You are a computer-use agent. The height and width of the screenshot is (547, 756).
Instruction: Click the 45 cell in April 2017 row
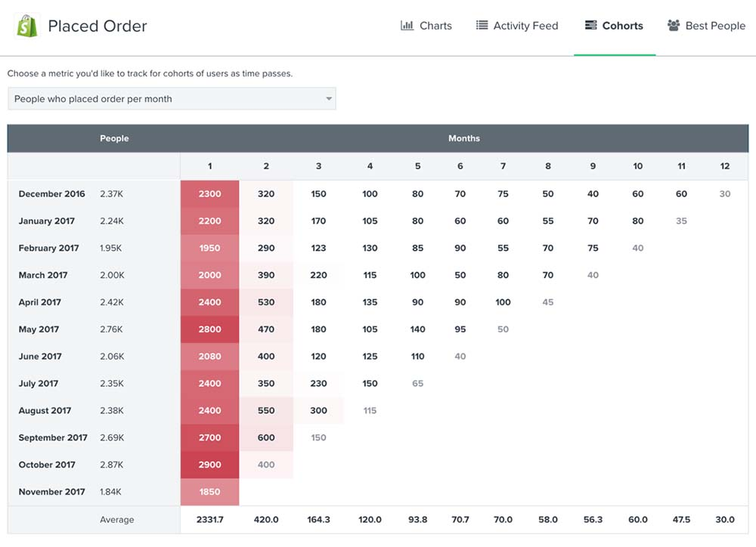[x=547, y=302]
